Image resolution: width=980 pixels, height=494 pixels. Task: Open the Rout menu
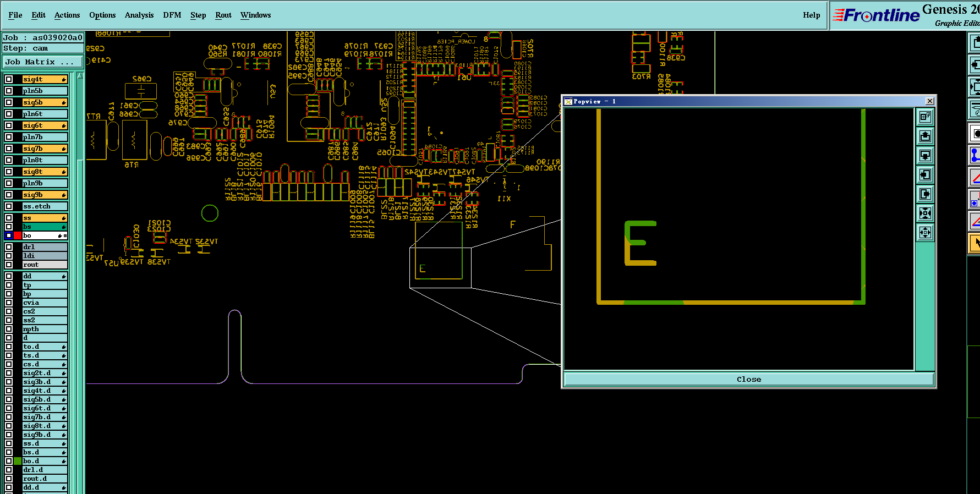pyautogui.click(x=223, y=15)
